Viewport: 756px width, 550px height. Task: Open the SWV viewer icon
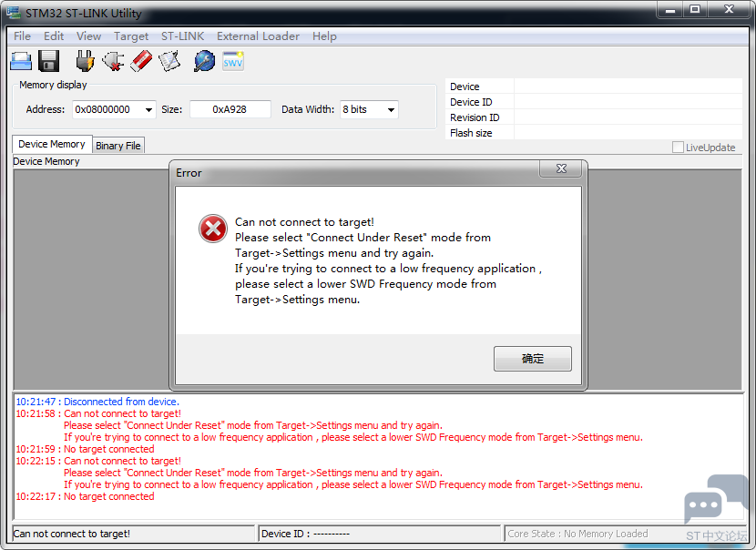tap(233, 61)
